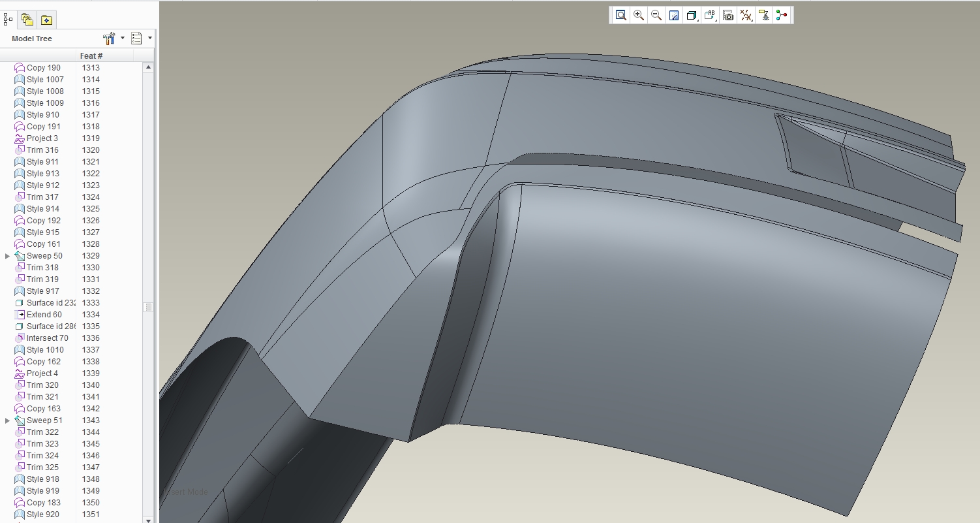Click the Model Tree Show list icon

(136, 39)
